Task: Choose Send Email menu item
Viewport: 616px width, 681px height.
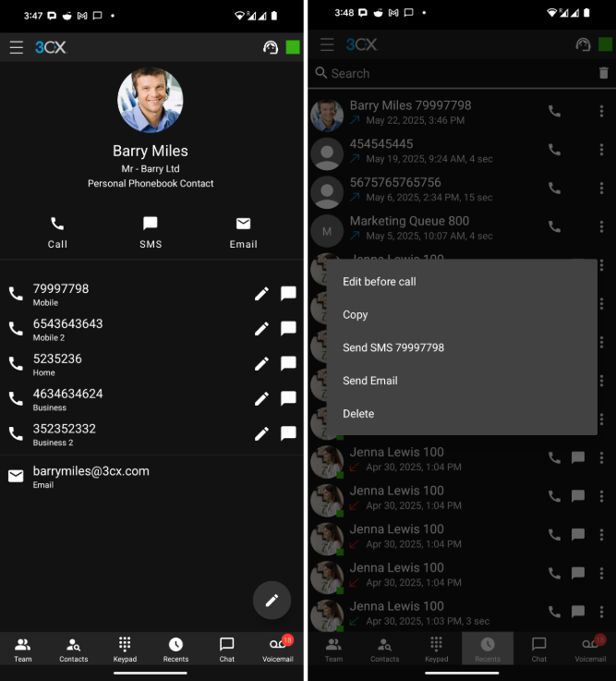Action: click(462, 381)
